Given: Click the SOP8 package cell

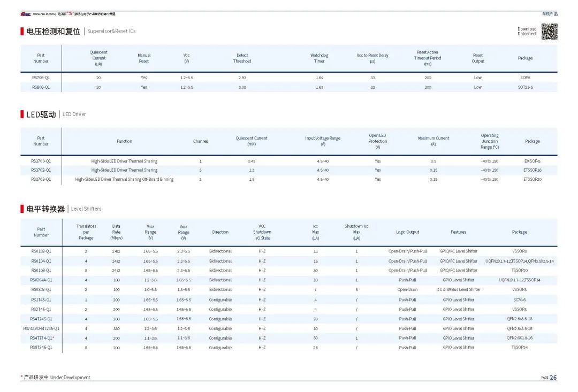Looking at the screenshot, I should click(x=526, y=78).
